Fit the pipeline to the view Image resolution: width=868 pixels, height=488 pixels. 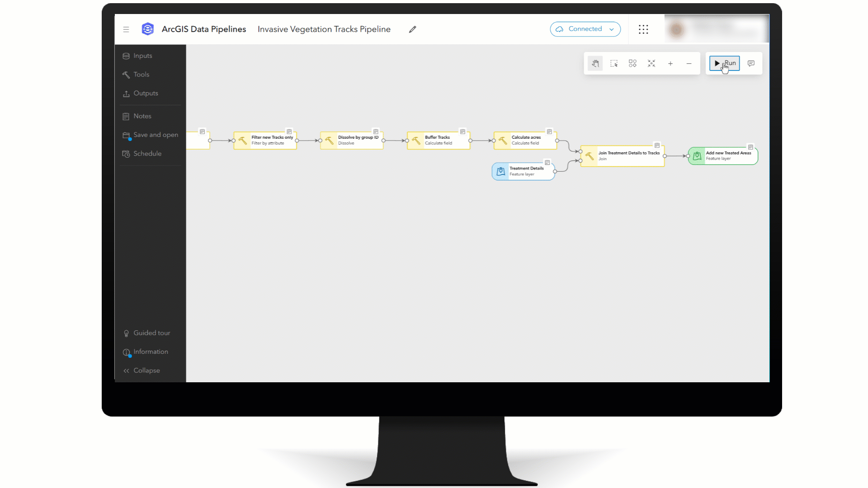point(651,63)
